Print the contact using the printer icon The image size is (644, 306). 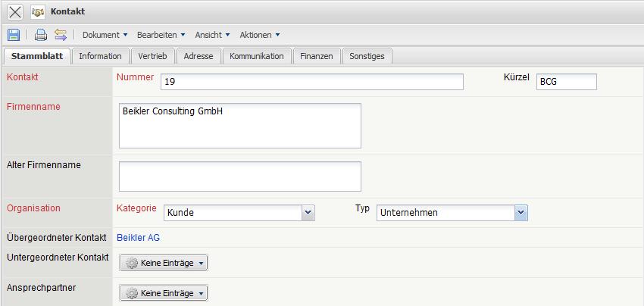(x=41, y=35)
